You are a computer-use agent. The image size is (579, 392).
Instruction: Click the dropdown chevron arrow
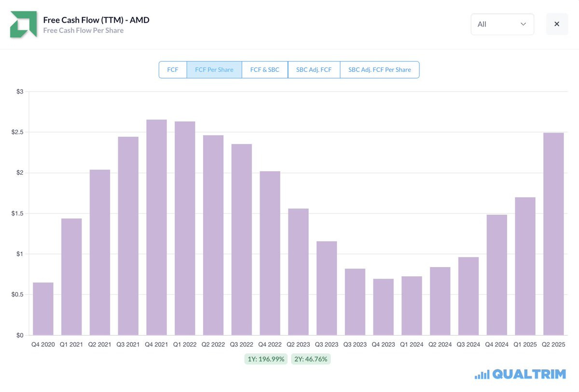523,24
